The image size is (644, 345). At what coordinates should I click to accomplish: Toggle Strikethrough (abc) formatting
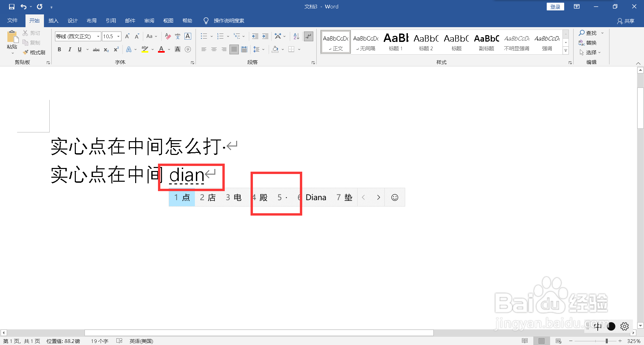pyautogui.click(x=96, y=50)
